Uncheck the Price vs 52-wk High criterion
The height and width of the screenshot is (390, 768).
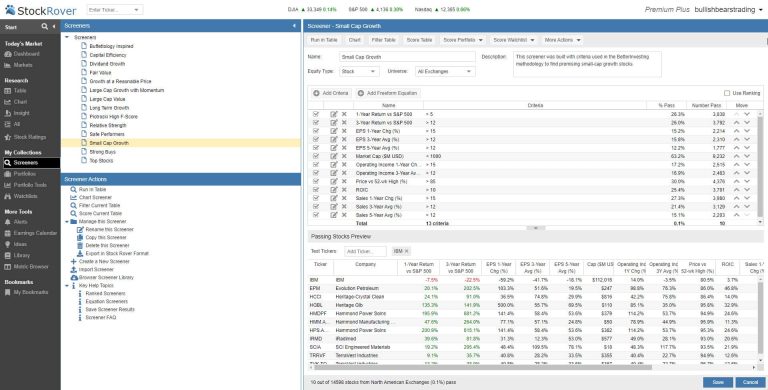[x=316, y=181]
